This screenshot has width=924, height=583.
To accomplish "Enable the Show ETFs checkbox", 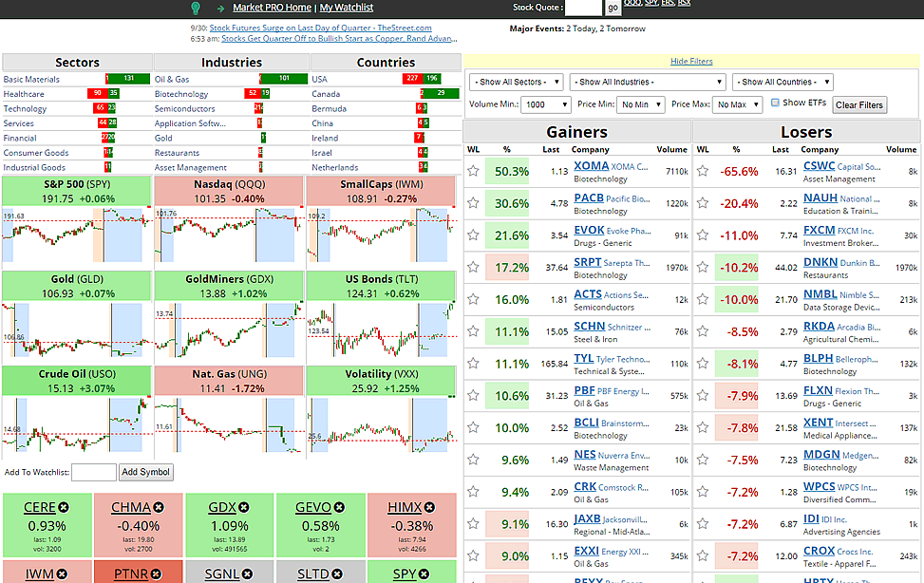I will [x=776, y=103].
